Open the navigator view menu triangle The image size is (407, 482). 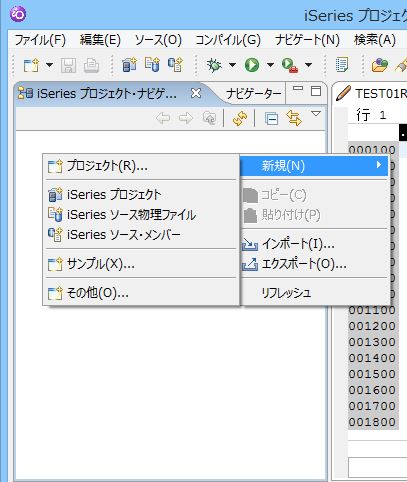(316, 114)
